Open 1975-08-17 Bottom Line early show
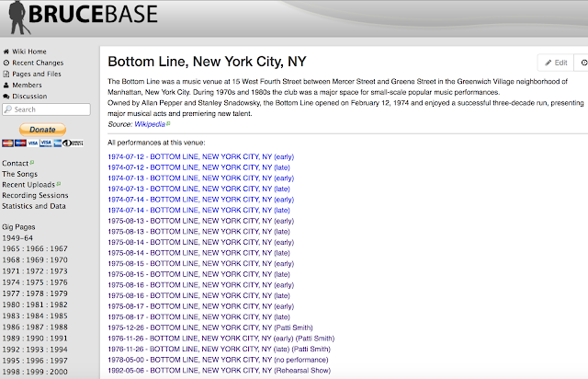Image resolution: width=588 pixels, height=379 pixels. pos(201,306)
